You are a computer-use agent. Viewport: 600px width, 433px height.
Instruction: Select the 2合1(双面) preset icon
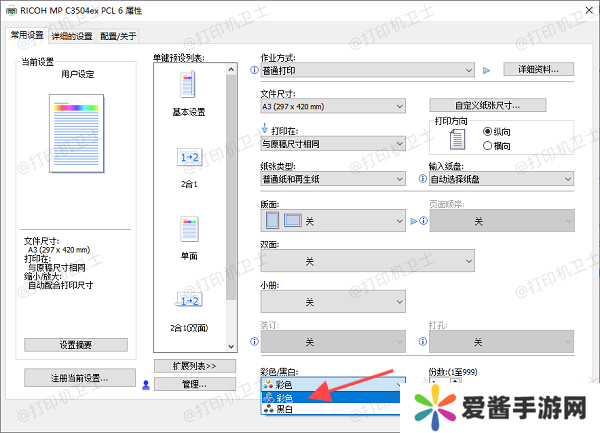[189, 300]
